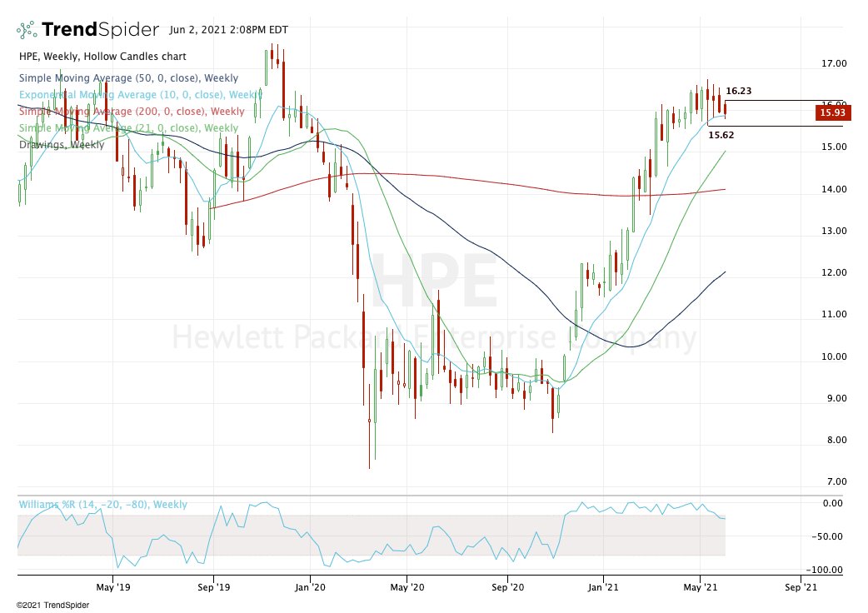868x613 pixels.
Task: Click the Sep '20 date axis label
Action: 507,587
